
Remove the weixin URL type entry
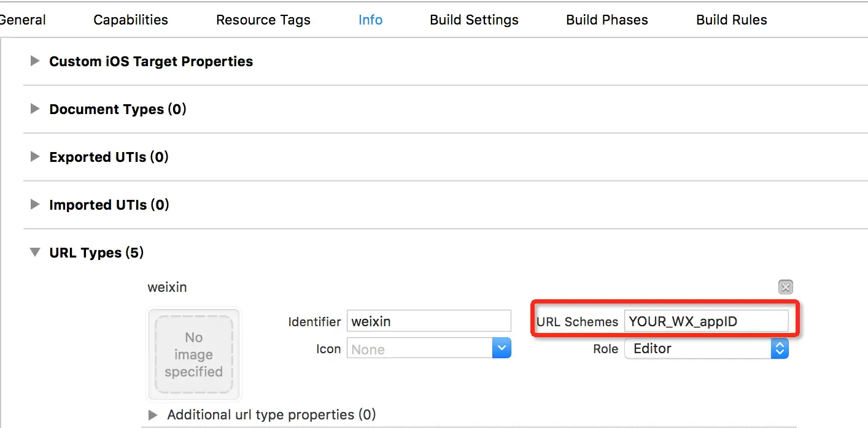[x=785, y=287]
